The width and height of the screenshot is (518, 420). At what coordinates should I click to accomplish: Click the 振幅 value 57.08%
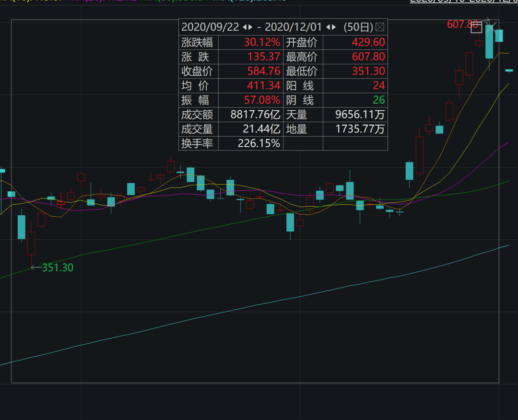pos(262,100)
